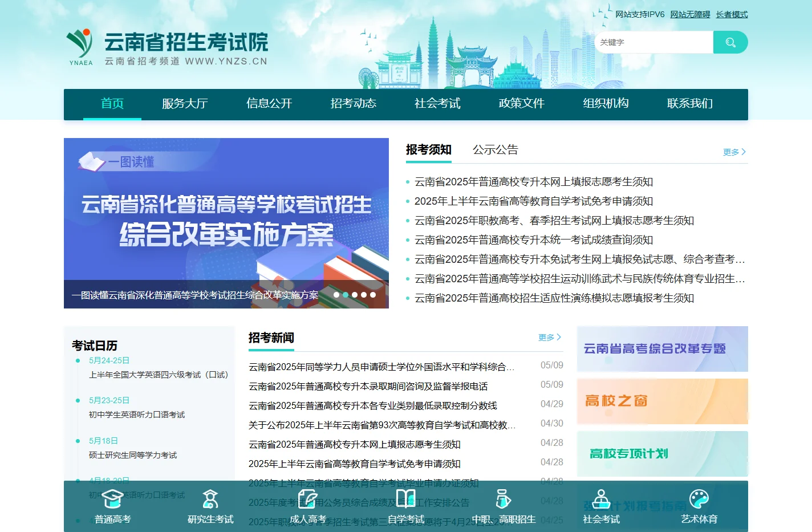Screen dimensions: 812x532
Task: Click 更多 in the 招考新闻 header
Action: (x=550, y=338)
